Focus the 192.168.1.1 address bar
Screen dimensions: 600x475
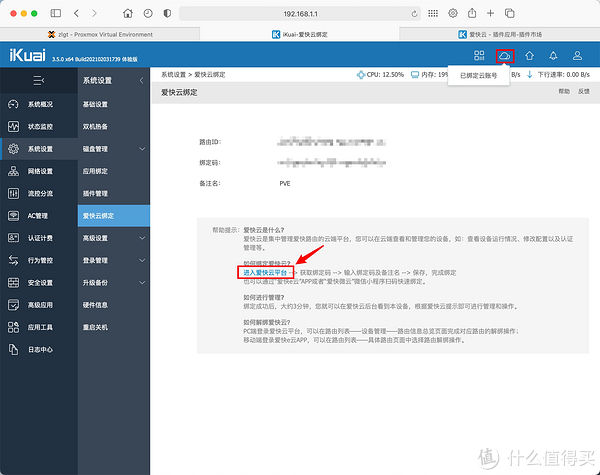click(x=300, y=14)
